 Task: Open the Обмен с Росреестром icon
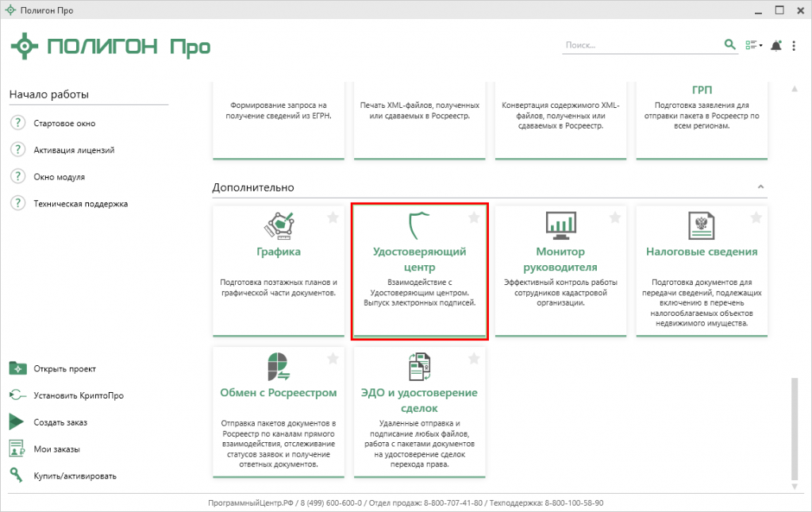click(x=279, y=367)
